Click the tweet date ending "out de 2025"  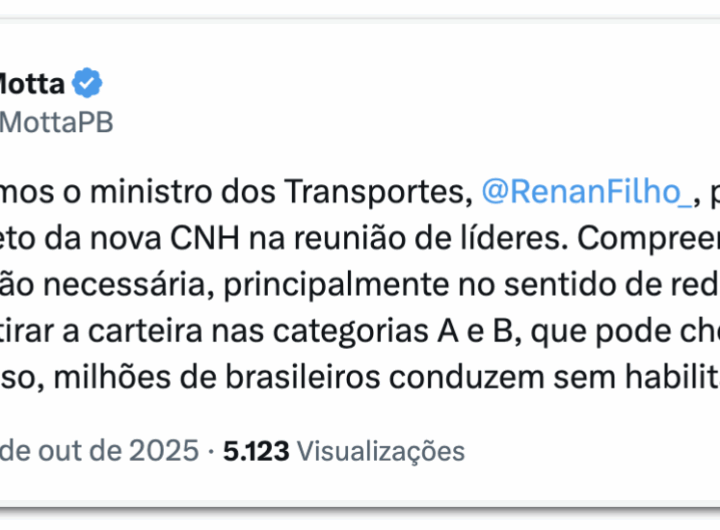point(100,451)
